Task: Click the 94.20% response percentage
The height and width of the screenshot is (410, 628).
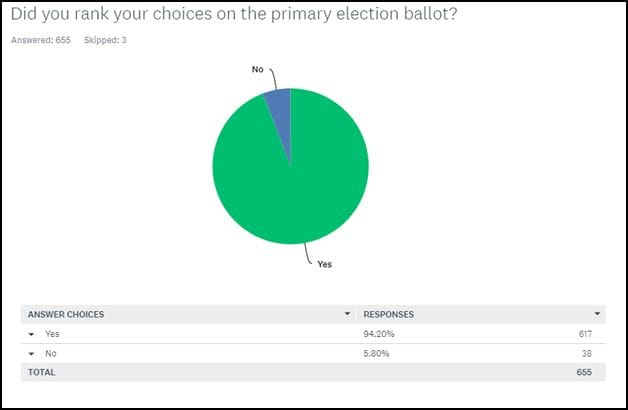Action: pyautogui.click(x=379, y=334)
